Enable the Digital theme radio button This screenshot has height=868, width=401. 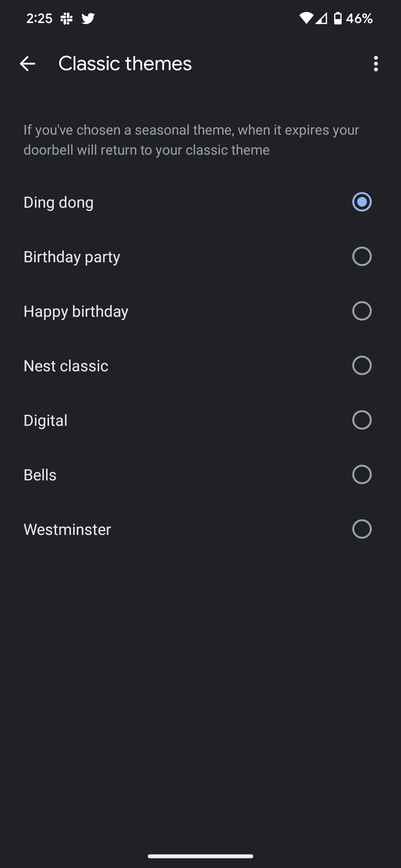(362, 420)
